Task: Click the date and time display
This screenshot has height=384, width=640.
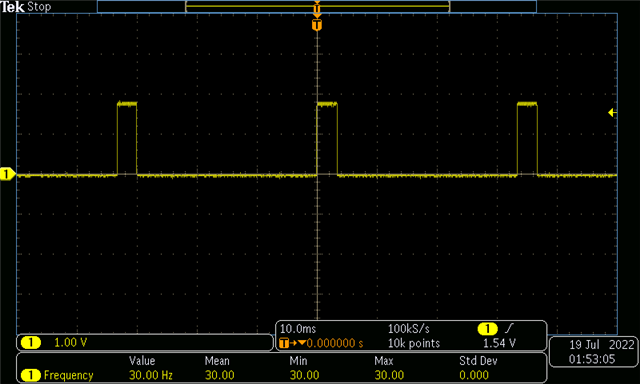Action: (593, 352)
